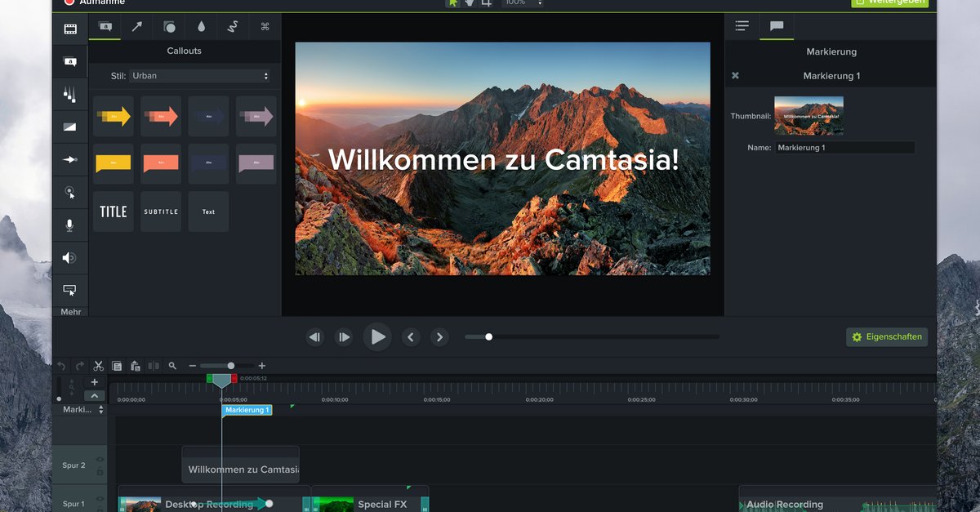Choose the mauve gray arrow callout

click(x=256, y=116)
